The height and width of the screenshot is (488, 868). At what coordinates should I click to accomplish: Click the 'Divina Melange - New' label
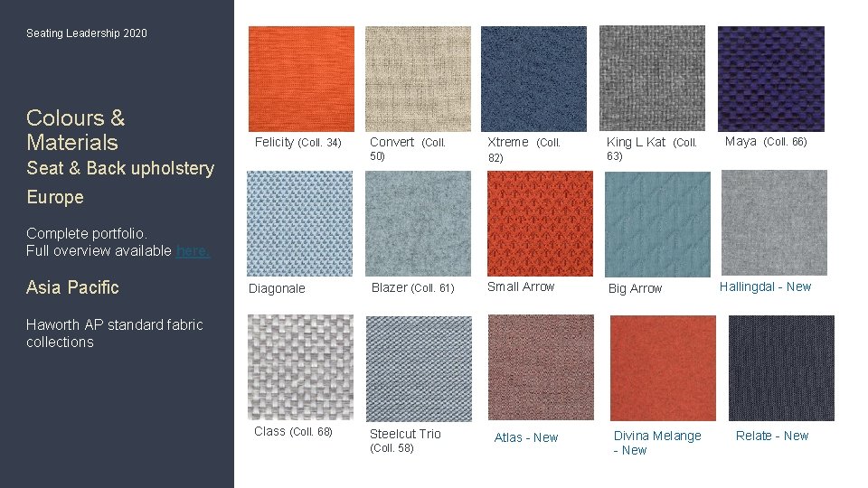pos(657,443)
